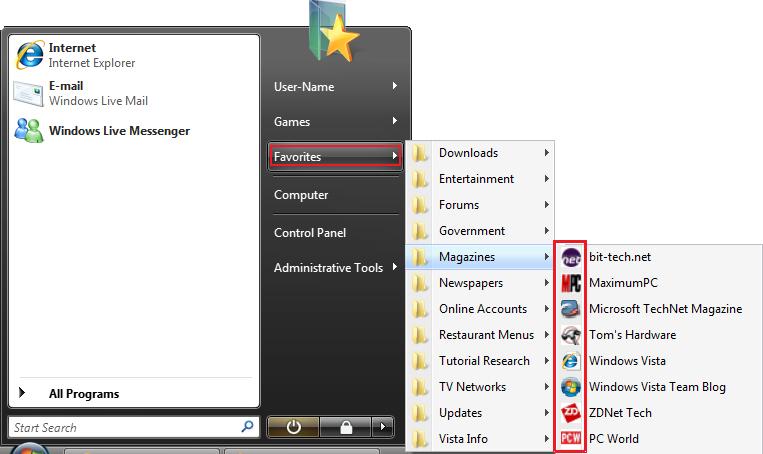Select the Magazines favorites folder
Viewport: 763px width, 454px height.
pyautogui.click(x=480, y=257)
